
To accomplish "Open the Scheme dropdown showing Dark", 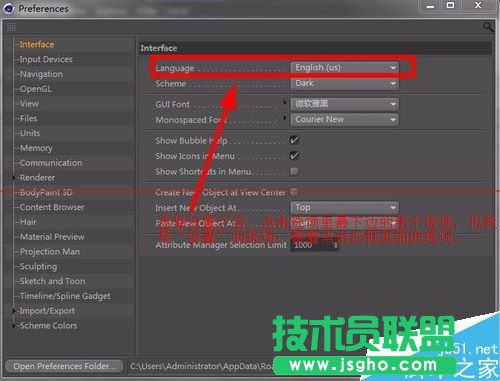I will [344, 83].
